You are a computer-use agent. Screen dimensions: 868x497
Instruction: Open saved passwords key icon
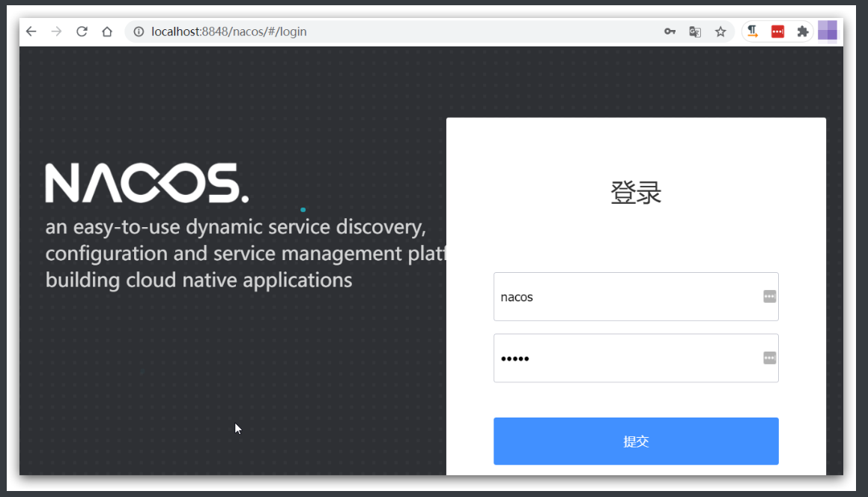pyautogui.click(x=670, y=31)
